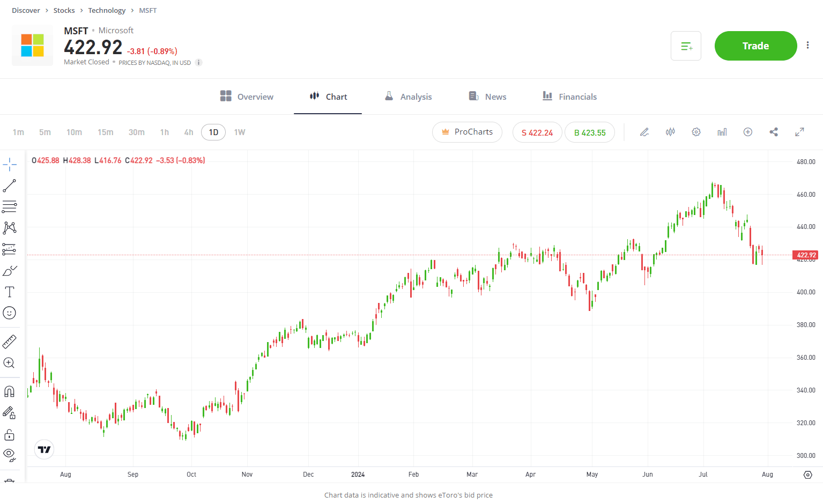823x504 pixels.
Task: Go to Discover breadcrumb
Action: pos(26,10)
